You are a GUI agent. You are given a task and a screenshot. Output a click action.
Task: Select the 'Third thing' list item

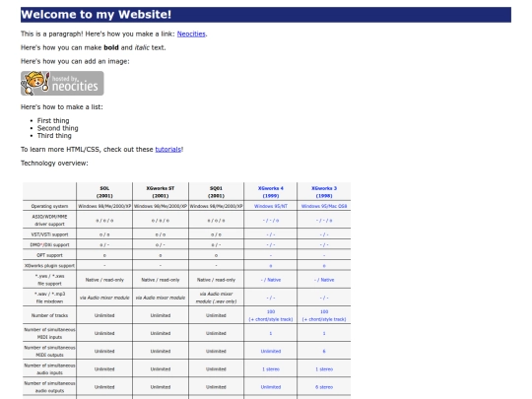54,136
